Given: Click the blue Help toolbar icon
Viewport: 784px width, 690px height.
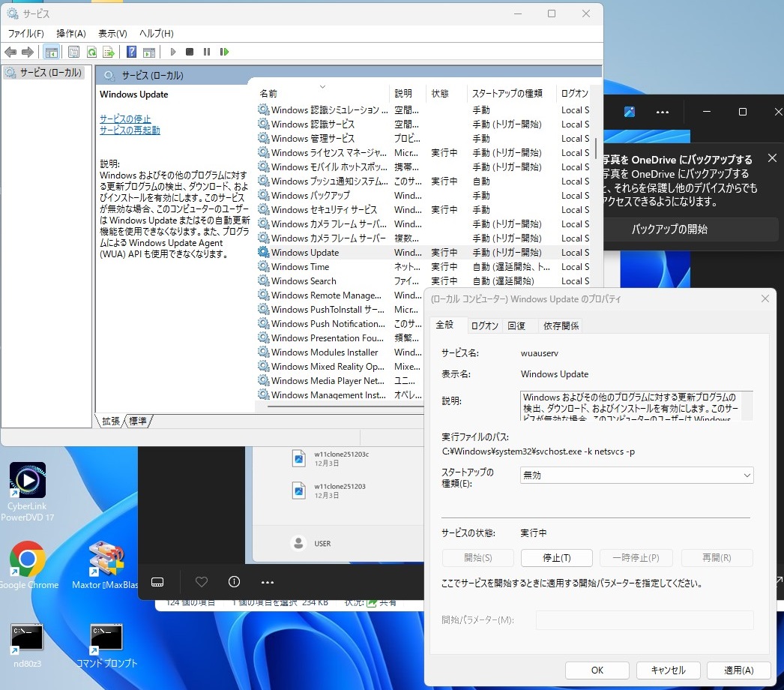Looking at the screenshot, I should tap(131, 52).
